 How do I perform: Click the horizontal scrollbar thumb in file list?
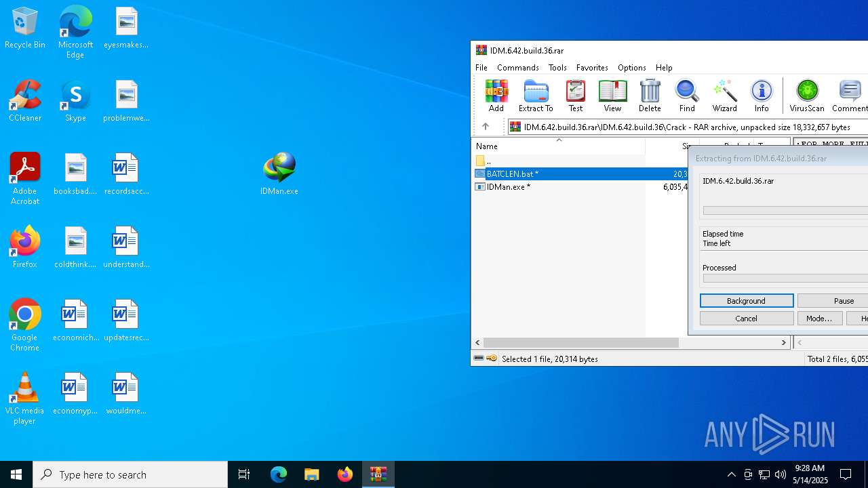pos(581,343)
